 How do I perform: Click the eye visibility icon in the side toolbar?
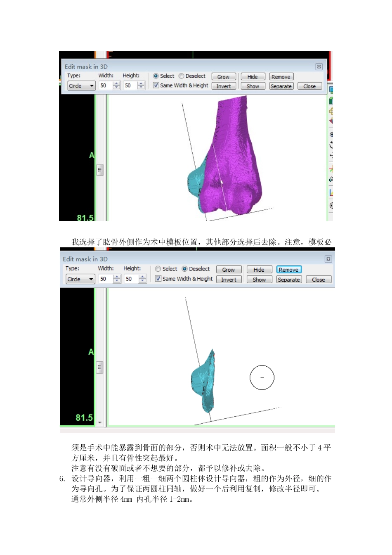point(331,135)
